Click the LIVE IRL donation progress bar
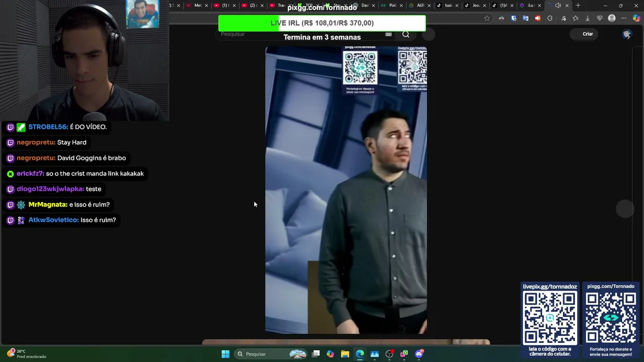The height and width of the screenshot is (362, 644). click(322, 23)
